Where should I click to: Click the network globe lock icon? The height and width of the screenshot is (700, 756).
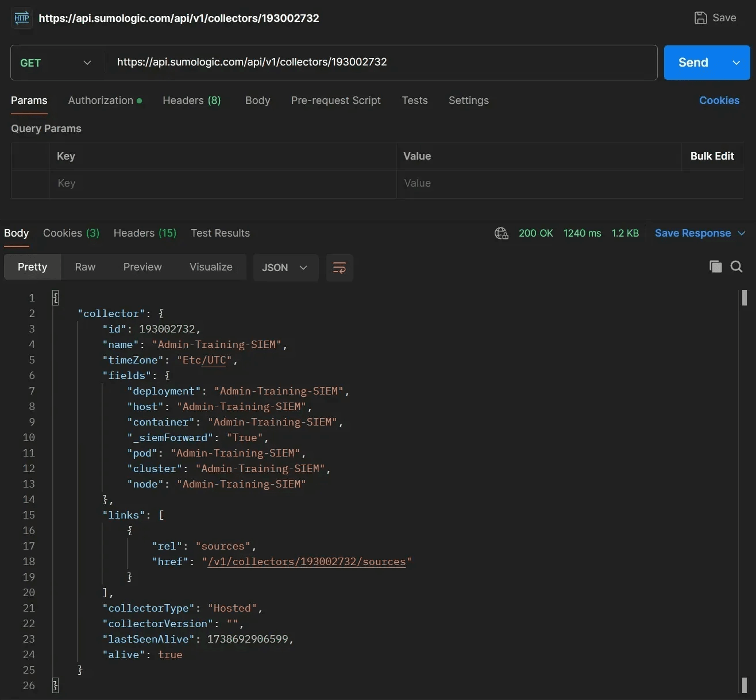click(502, 233)
